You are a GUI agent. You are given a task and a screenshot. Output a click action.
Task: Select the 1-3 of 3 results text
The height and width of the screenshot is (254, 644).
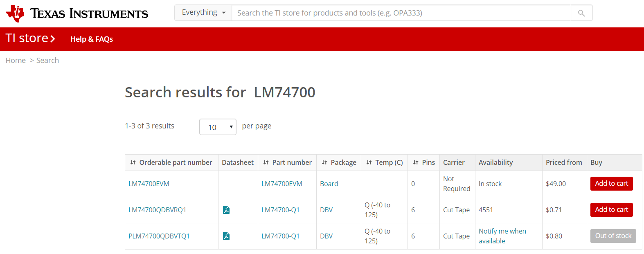tap(150, 126)
